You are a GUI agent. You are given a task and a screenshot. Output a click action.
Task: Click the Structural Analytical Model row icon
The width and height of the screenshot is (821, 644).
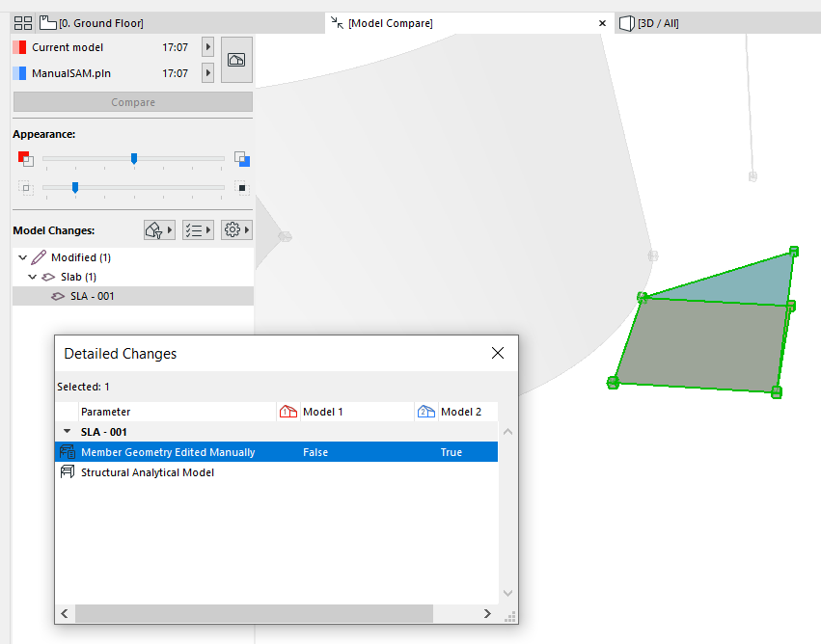click(x=67, y=471)
